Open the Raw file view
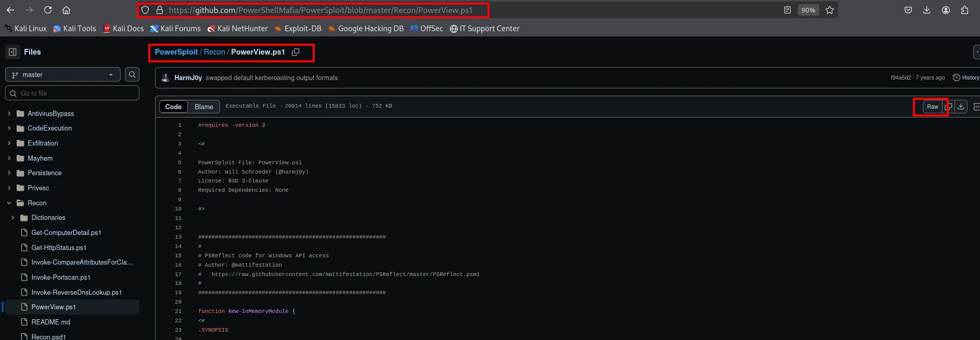 click(x=932, y=107)
